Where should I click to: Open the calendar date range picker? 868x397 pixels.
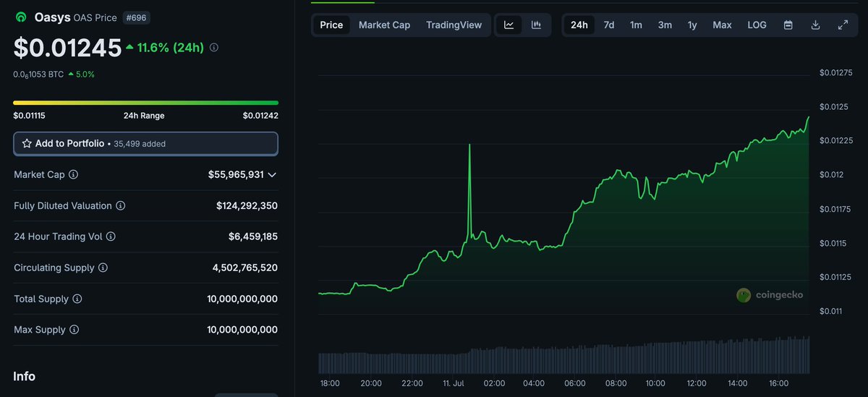[x=788, y=25]
